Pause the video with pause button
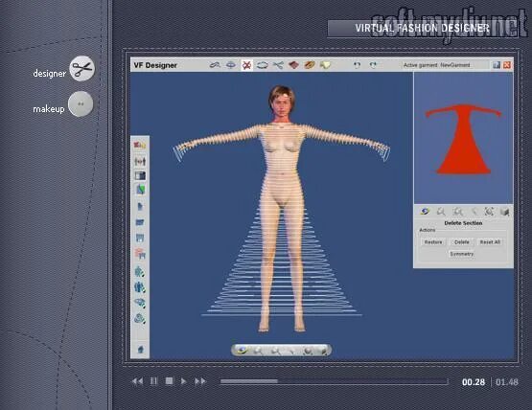The image size is (532, 410). pyautogui.click(x=153, y=381)
